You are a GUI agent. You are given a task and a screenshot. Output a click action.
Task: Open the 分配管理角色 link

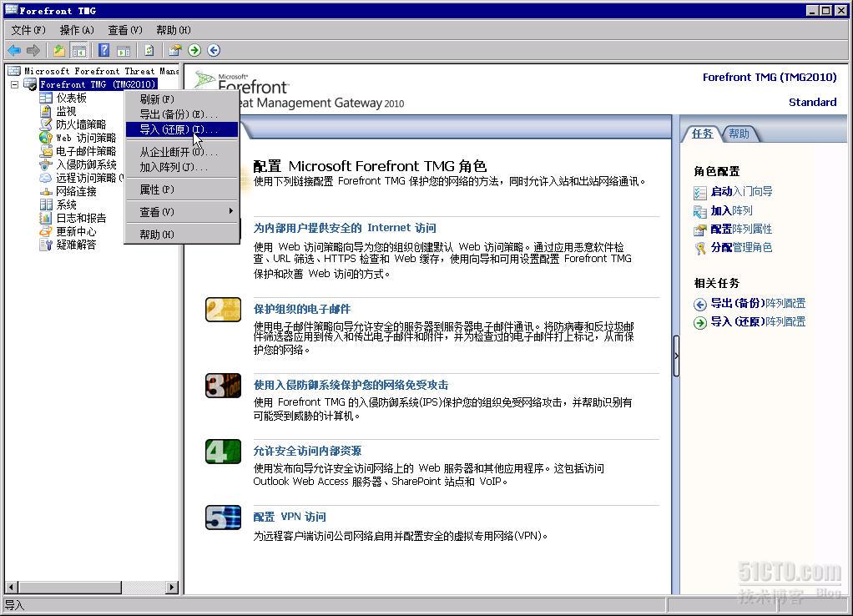(x=741, y=248)
